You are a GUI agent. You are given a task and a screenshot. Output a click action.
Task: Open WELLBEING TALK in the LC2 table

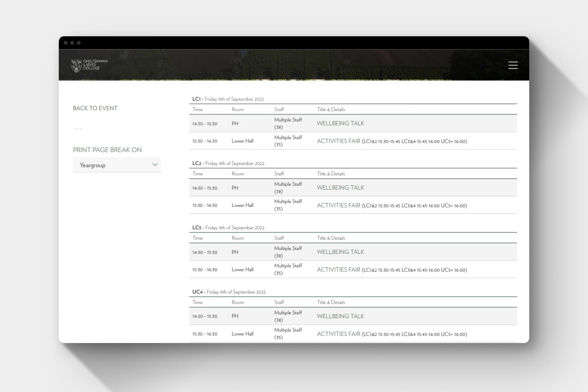[341, 188]
